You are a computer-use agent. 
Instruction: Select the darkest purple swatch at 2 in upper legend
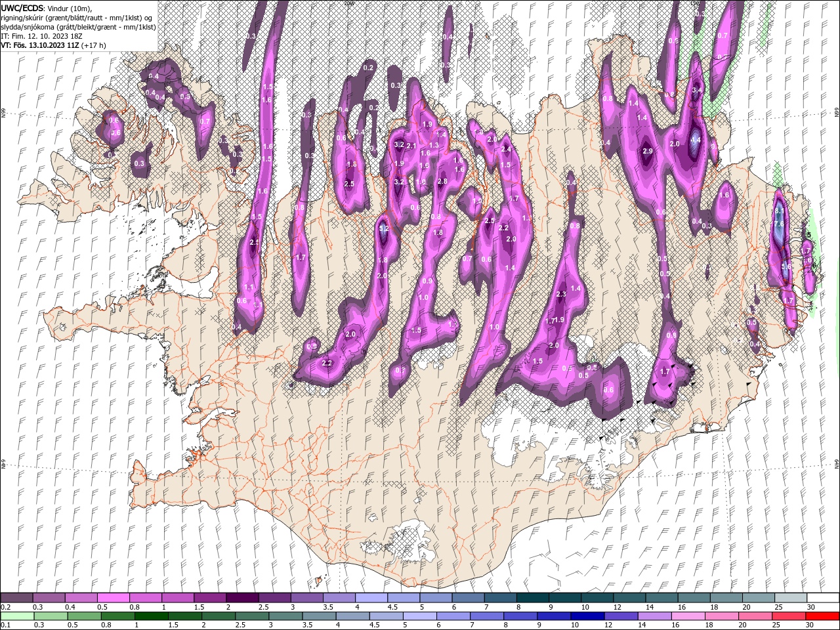(x=242, y=597)
